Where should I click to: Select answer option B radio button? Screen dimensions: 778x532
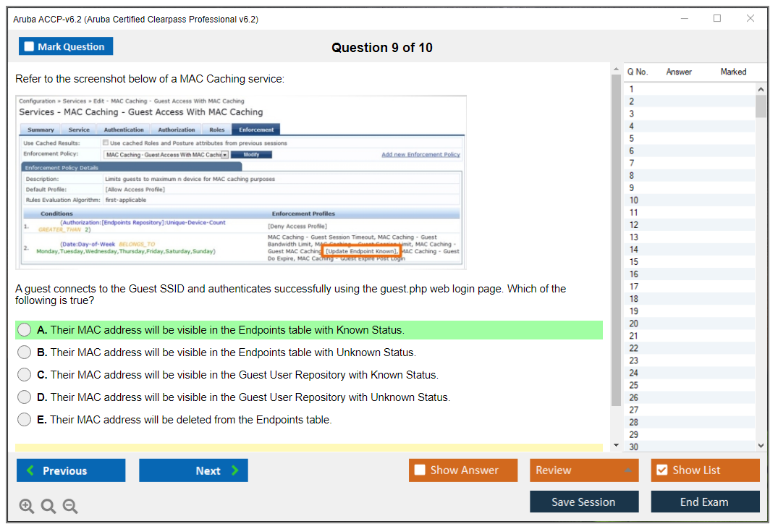click(25, 352)
